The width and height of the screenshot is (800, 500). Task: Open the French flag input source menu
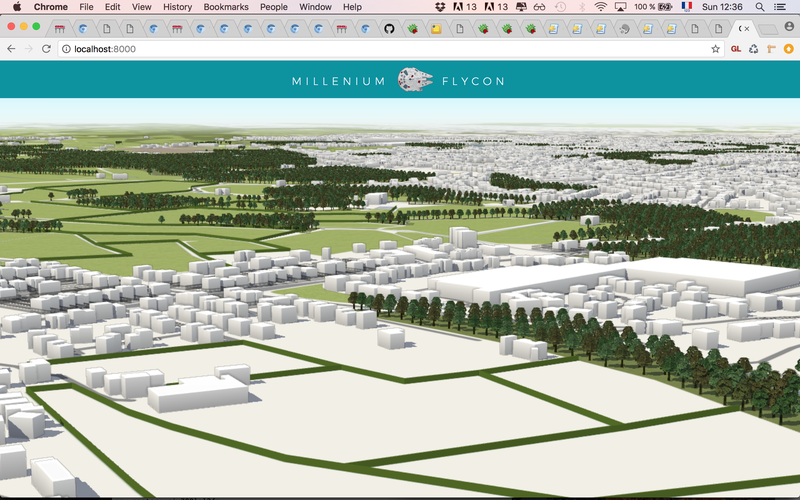click(x=686, y=7)
